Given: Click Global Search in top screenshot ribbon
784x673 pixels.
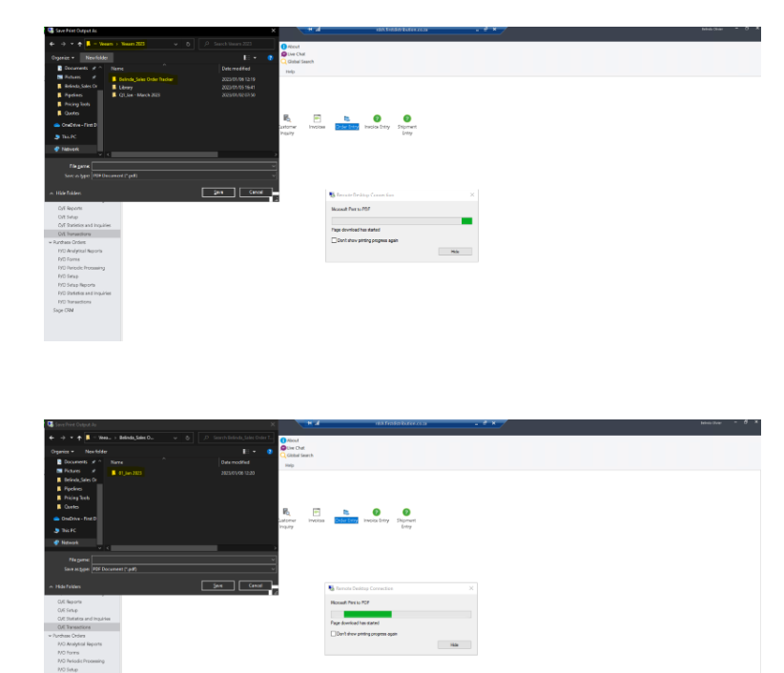Looking at the screenshot, I should point(298,61).
